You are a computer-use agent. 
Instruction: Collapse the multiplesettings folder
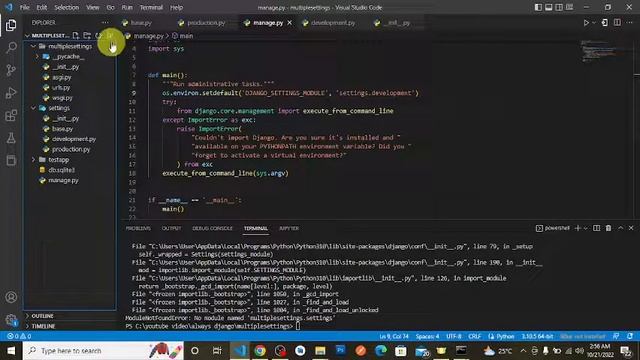(33, 46)
